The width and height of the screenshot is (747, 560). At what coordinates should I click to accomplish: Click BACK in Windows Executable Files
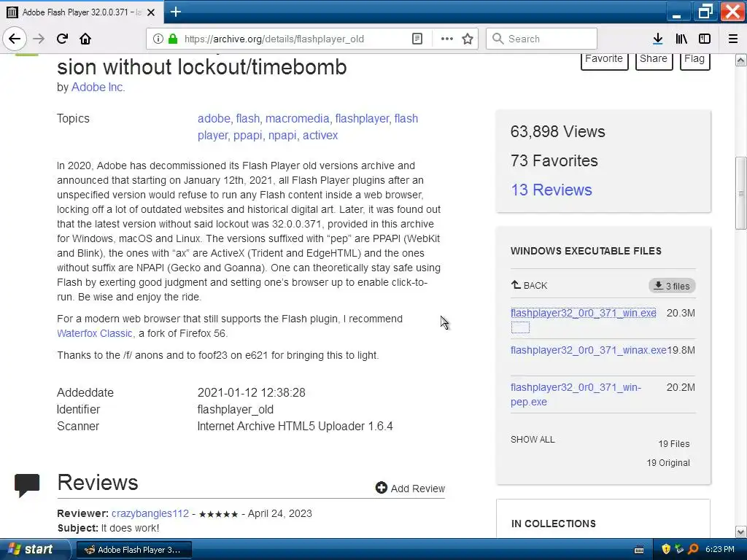click(x=529, y=285)
